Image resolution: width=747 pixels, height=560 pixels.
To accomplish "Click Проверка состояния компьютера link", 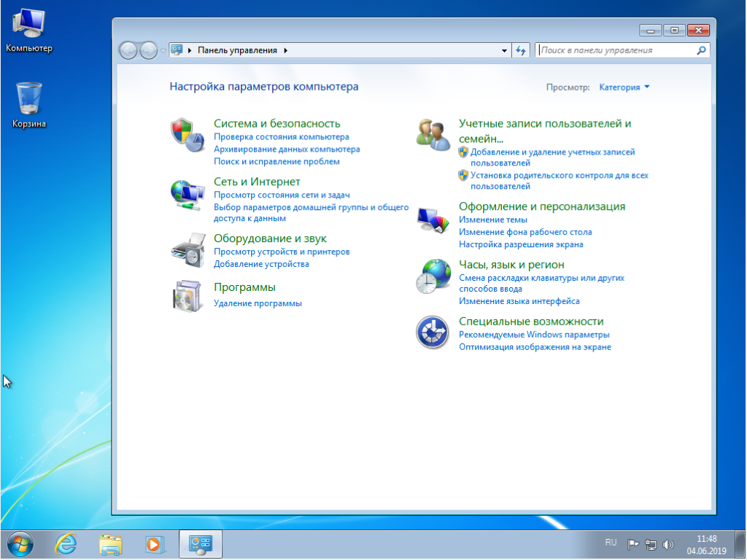I will point(281,137).
